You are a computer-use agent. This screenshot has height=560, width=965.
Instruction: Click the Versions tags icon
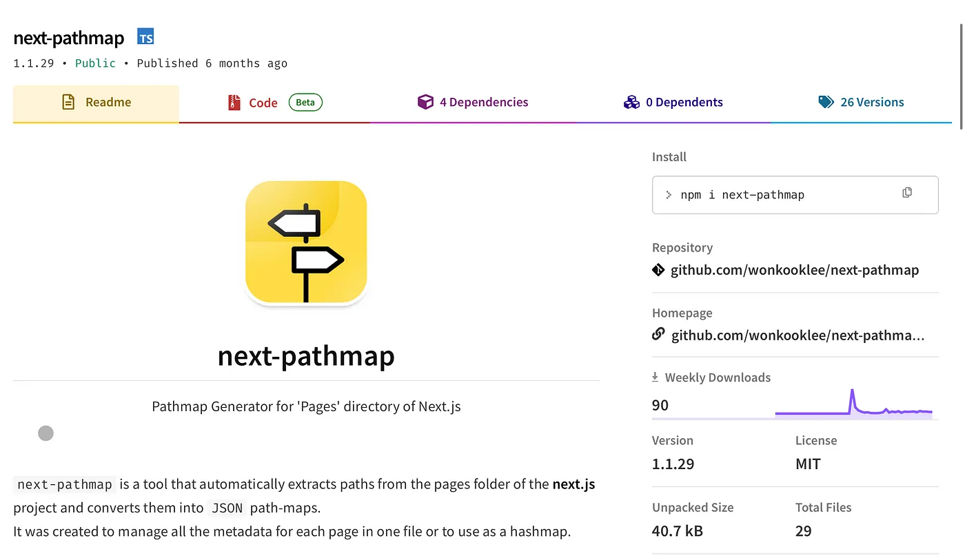pos(826,102)
